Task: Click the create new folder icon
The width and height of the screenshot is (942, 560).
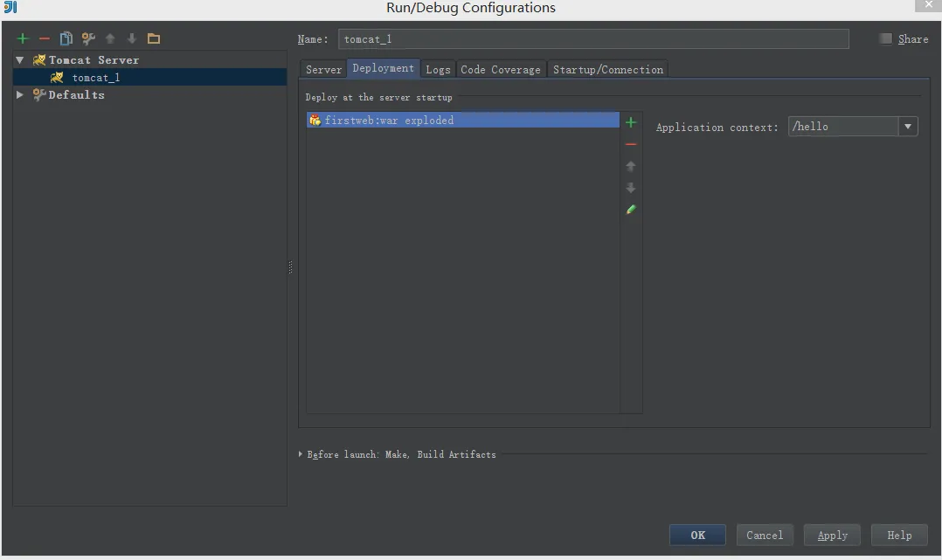Action: click(x=154, y=38)
